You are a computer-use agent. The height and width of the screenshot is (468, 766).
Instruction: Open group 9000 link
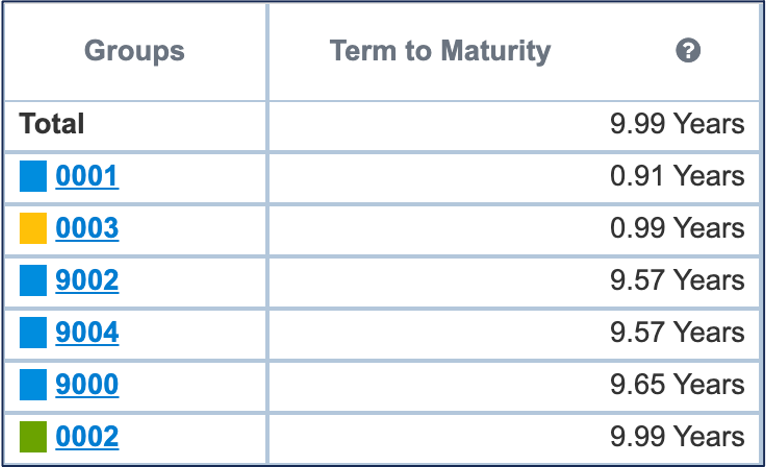tap(87, 385)
